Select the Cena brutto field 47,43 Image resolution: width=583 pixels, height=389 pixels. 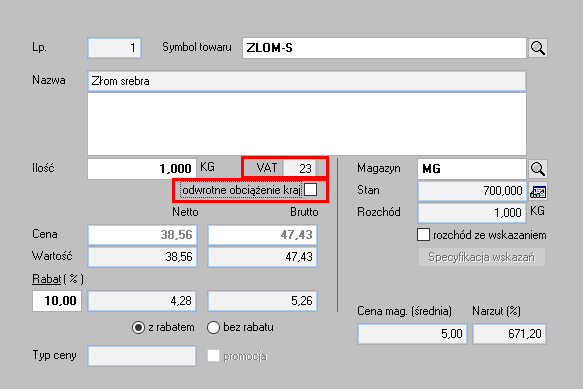262,235
